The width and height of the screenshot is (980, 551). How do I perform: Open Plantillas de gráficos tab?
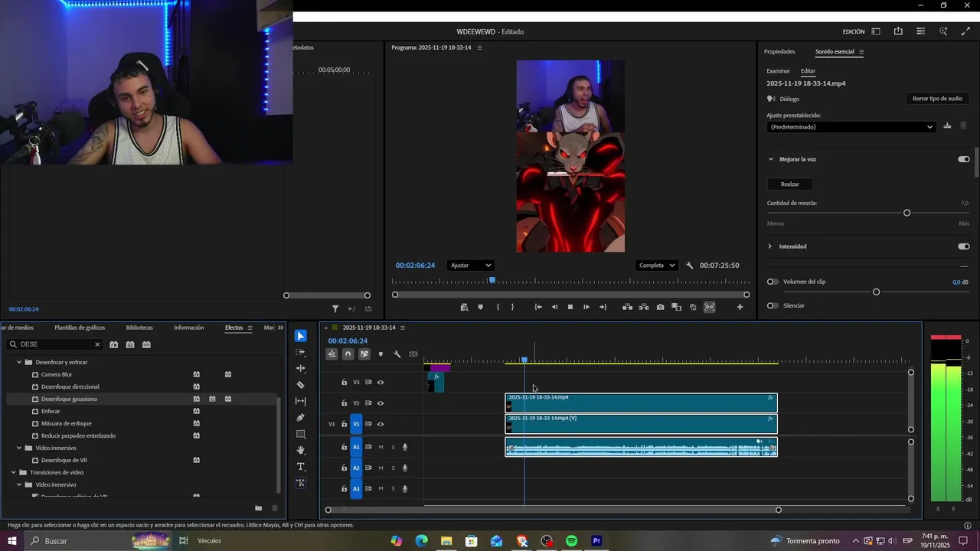point(80,328)
